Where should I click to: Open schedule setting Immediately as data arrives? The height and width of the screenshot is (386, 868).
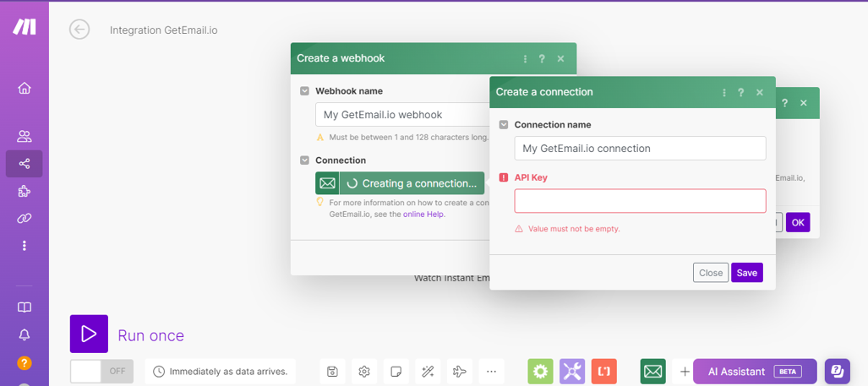point(221,372)
